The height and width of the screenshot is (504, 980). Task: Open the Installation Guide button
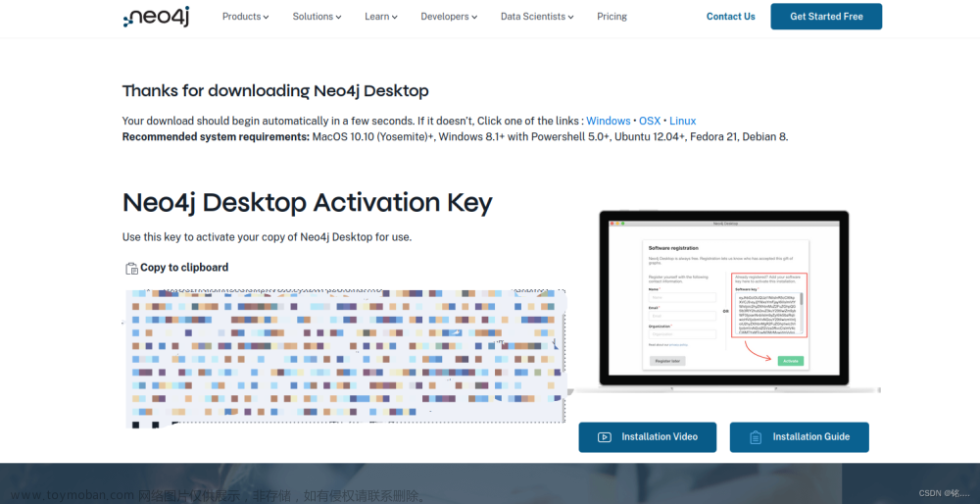point(800,437)
